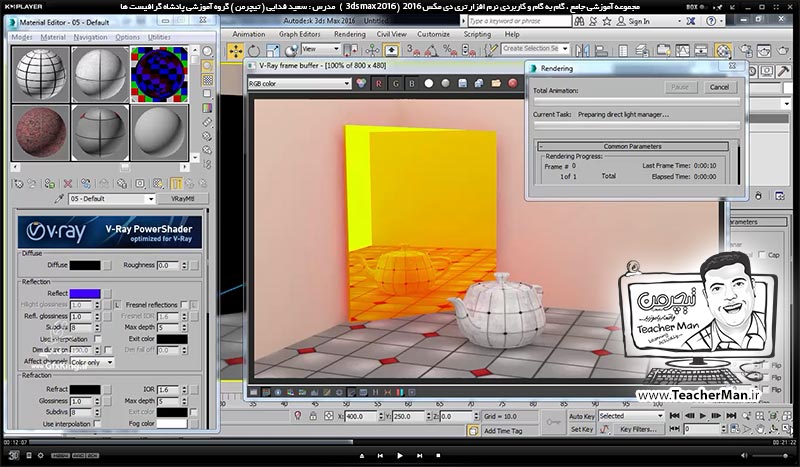Screen dimensions: 800x467
Task: Toggle red channel R in frame buffer
Action: (379, 84)
